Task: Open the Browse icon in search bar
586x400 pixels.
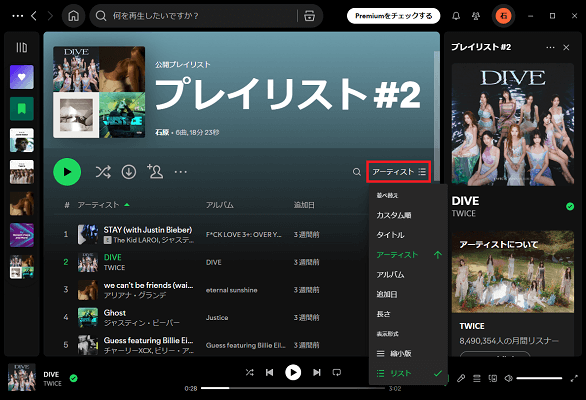Action: [309, 16]
